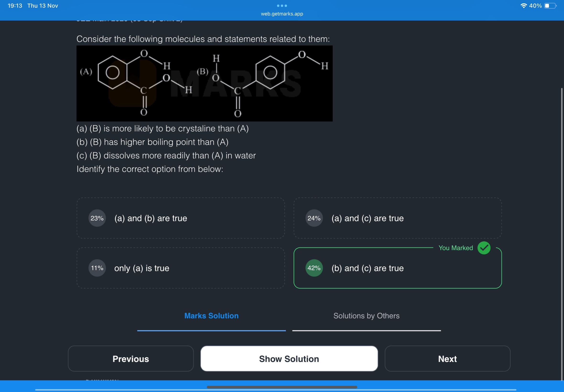Click the 11% percentage badge
Image resolution: width=564 pixels, height=392 pixels.
pyautogui.click(x=97, y=268)
